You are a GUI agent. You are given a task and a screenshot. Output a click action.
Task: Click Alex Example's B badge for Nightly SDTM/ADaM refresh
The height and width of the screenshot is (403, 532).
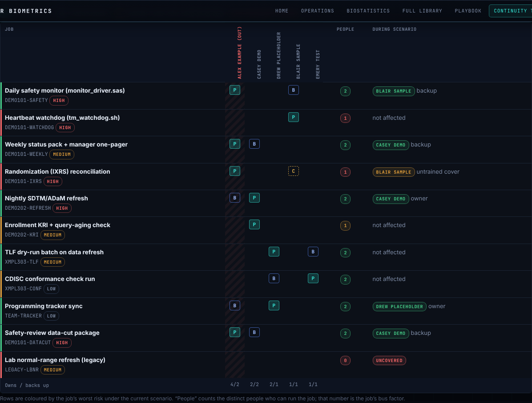tap(235, 198)
